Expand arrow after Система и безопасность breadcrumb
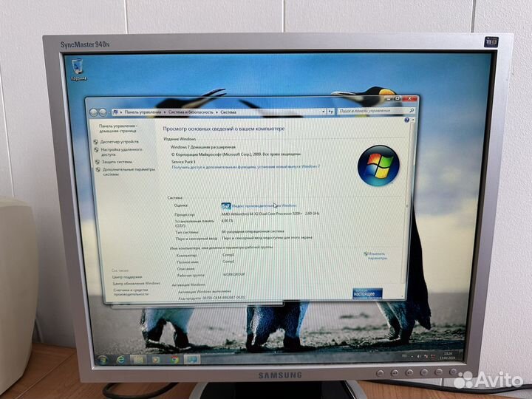Viewport: 532px width, 399px height. pos(216,112)
